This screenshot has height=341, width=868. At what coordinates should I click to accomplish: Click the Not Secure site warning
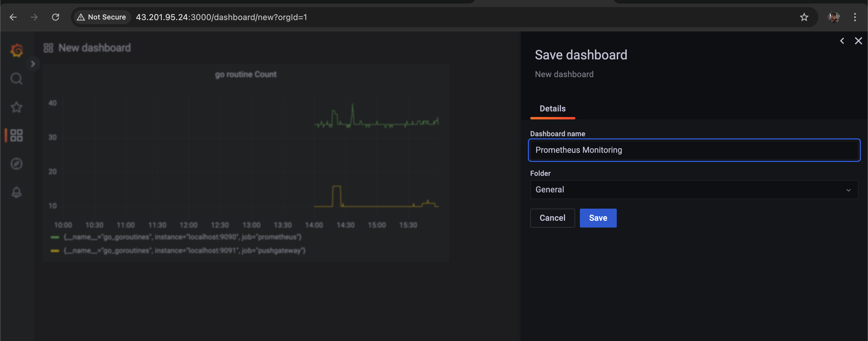[102, 17]
